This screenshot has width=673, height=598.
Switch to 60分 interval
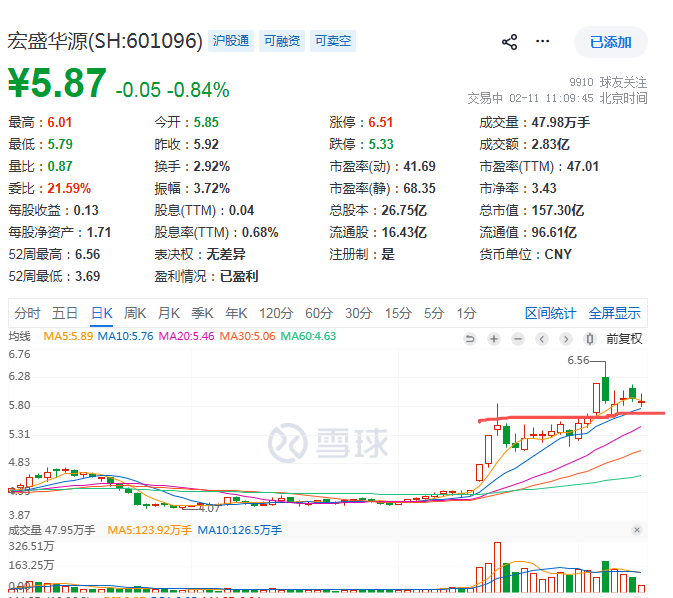pyautogui.click(x=319, y=313)
